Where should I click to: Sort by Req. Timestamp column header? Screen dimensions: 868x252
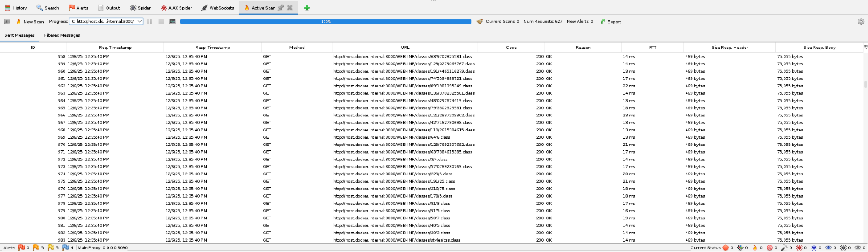pyautogui.click(x=115, y=48)
